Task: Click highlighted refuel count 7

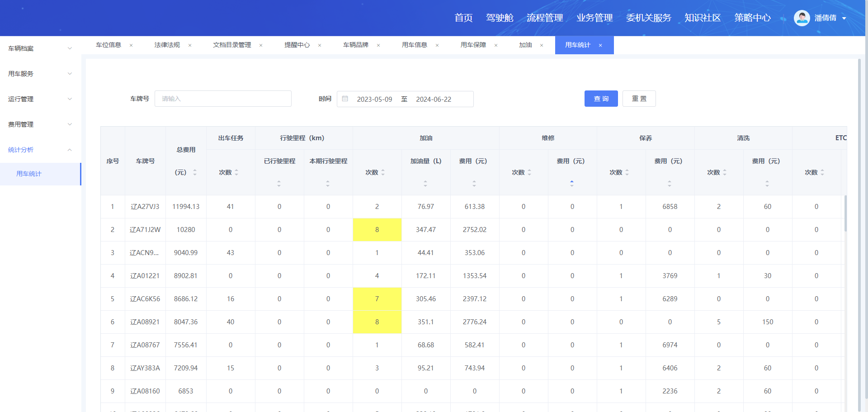Action: click(377, 299)
